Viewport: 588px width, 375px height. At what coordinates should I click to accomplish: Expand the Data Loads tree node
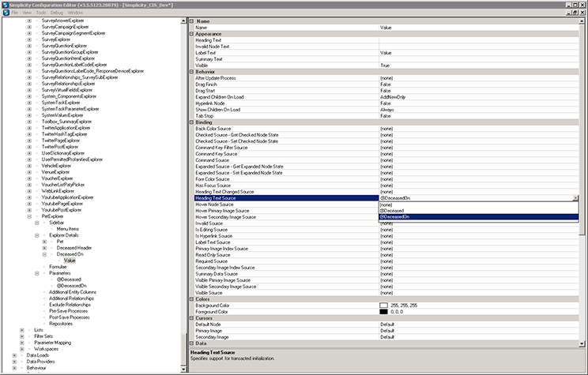click(x=14, y=355)
